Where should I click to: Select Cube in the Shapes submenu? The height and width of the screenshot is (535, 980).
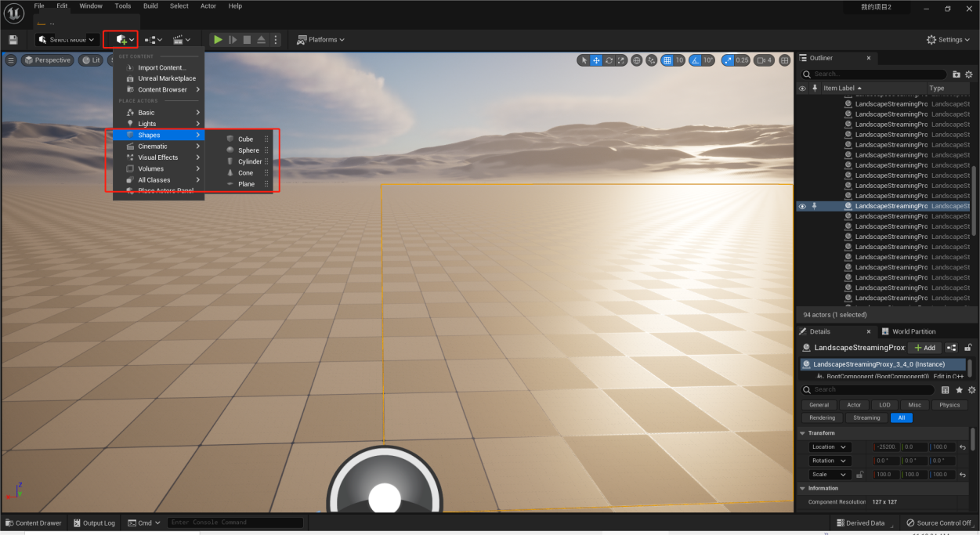pos(246,139)
